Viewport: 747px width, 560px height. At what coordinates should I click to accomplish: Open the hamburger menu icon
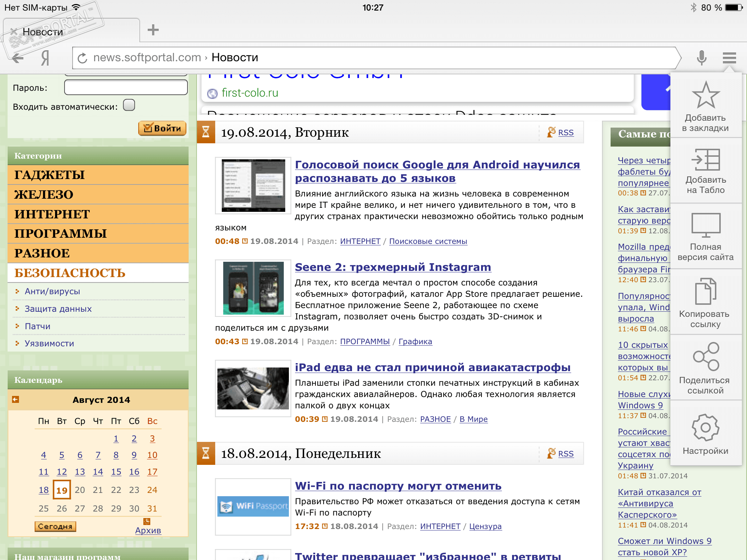click(729, 58)
